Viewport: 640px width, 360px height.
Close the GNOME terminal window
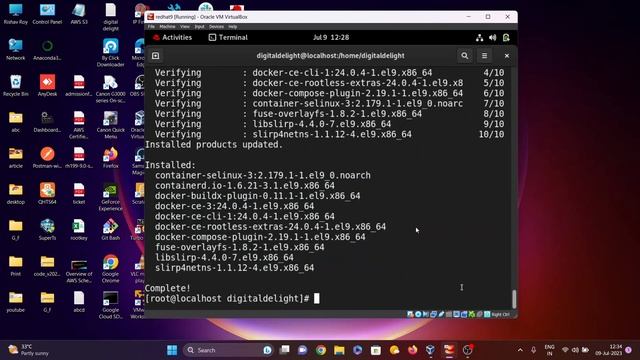[x=507, y=56]
